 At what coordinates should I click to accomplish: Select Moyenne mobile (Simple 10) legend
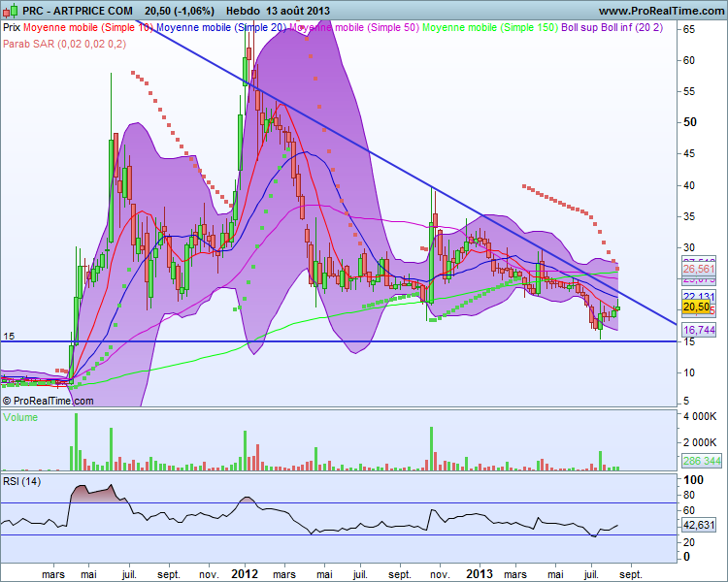coord(87,27)
